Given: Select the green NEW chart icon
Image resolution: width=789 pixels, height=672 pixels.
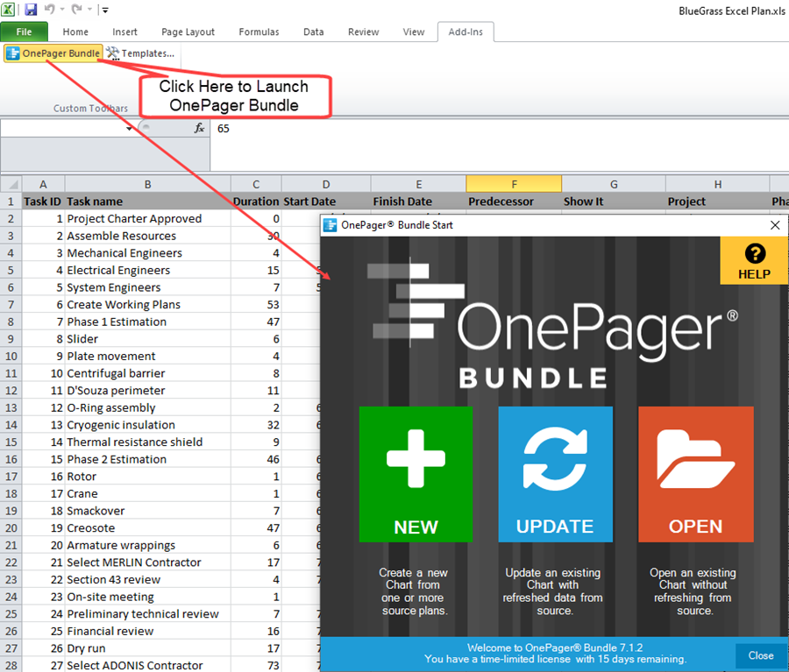Looking at the screenshot, I should coord(416,474).
